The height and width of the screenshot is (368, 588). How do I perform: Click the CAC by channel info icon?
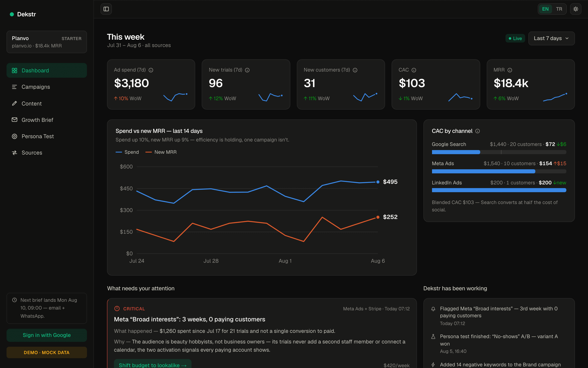[478, 131]
